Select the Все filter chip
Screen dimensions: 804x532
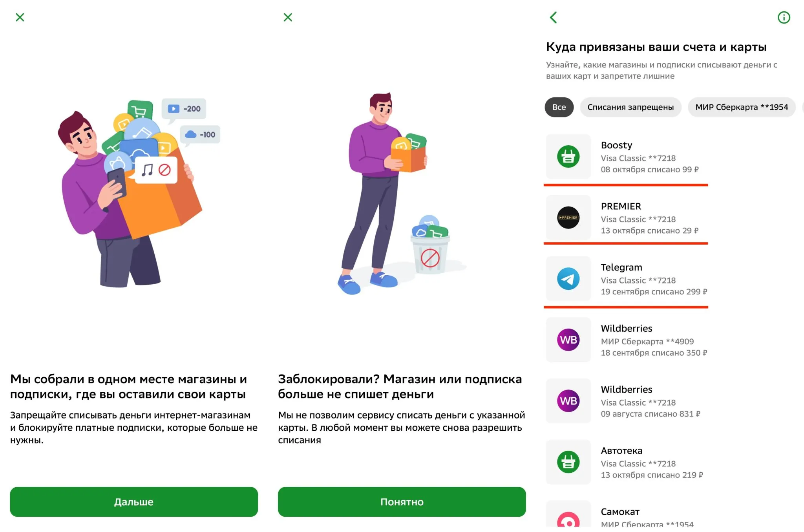point(559,107)
